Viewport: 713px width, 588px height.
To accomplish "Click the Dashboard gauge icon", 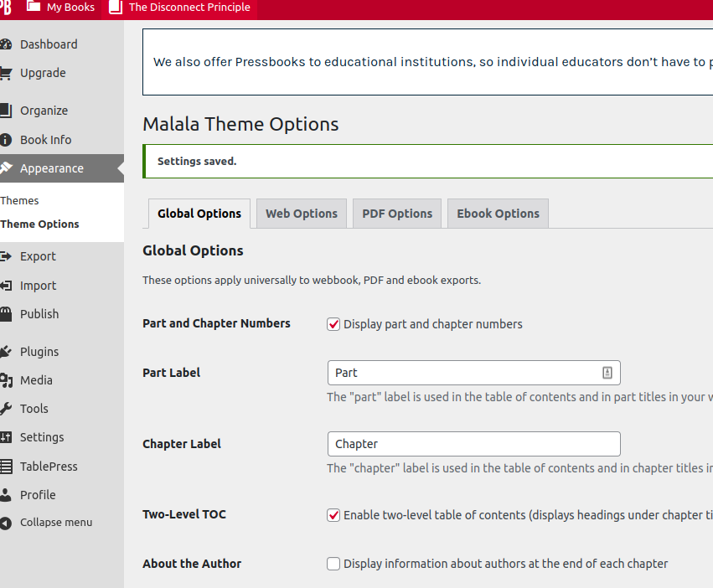I will 5,44.
